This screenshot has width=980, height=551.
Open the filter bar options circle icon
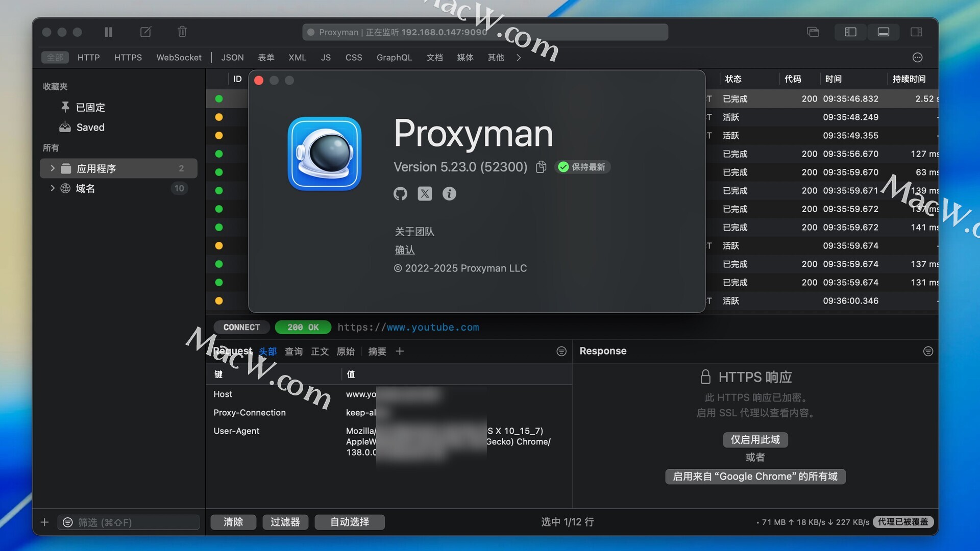tap(917, 58)
